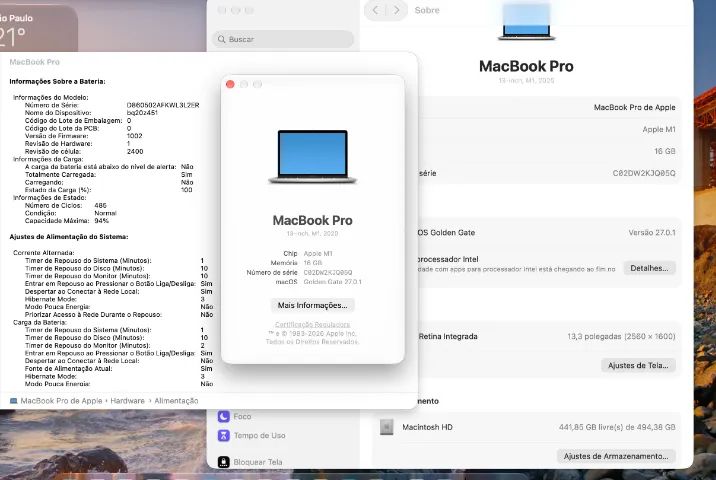Click the laptop icon in the path bar

[14, 401]
